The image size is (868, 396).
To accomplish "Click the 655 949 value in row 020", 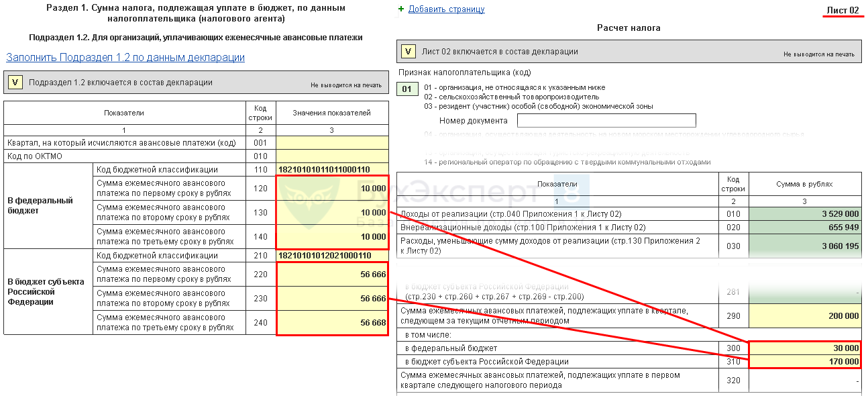I will (x=805, y=228).
